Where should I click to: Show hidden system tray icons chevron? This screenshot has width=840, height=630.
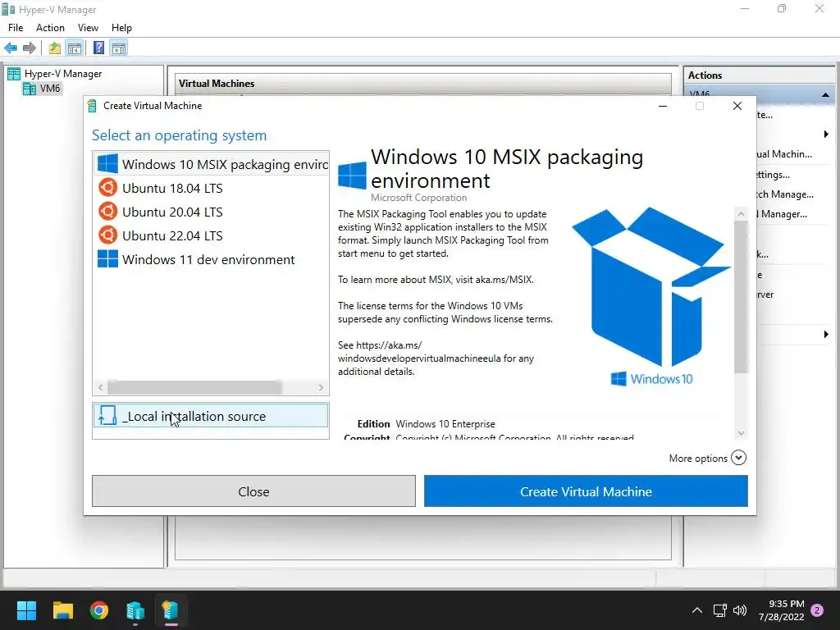[x=697, y=610]
